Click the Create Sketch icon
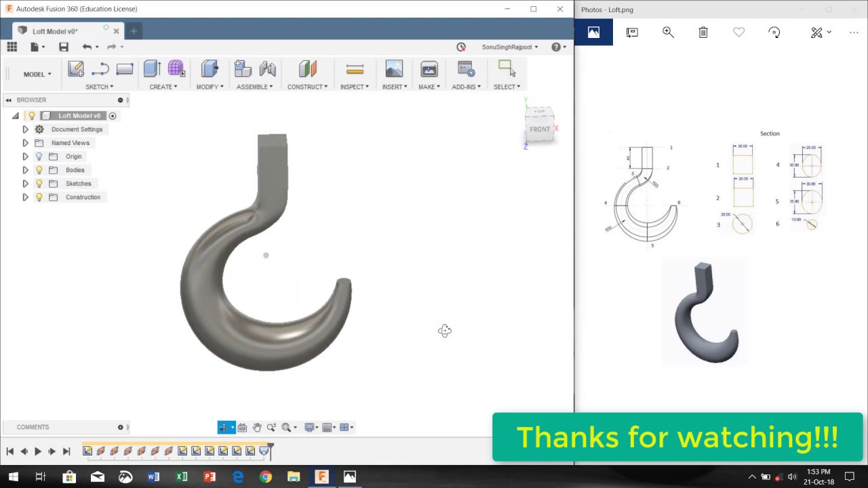The image size is (868, 488). 75,68
